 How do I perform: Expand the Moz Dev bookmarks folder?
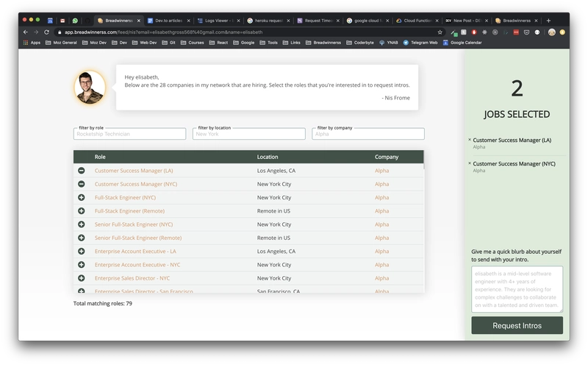(x=94, y=43)
